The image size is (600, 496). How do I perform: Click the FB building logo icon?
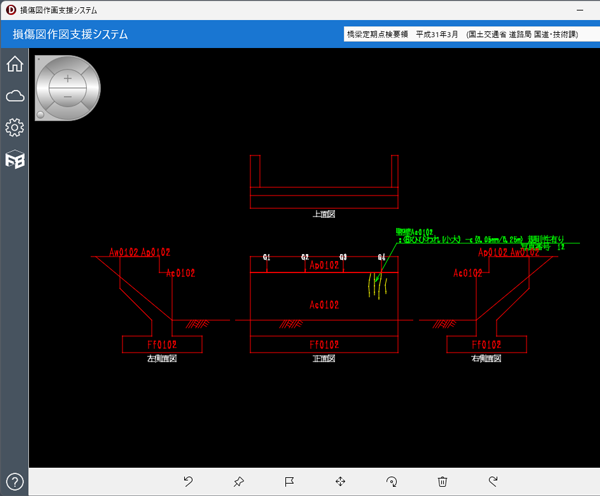click(15, 159)
